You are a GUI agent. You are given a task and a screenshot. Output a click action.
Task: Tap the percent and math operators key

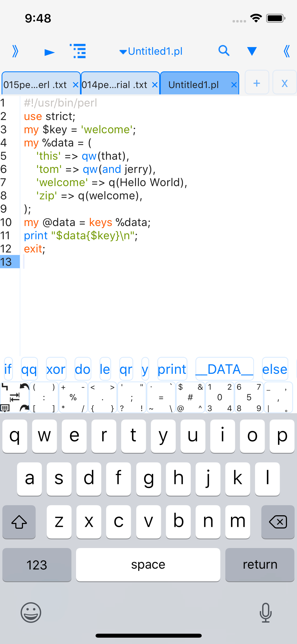73,397
